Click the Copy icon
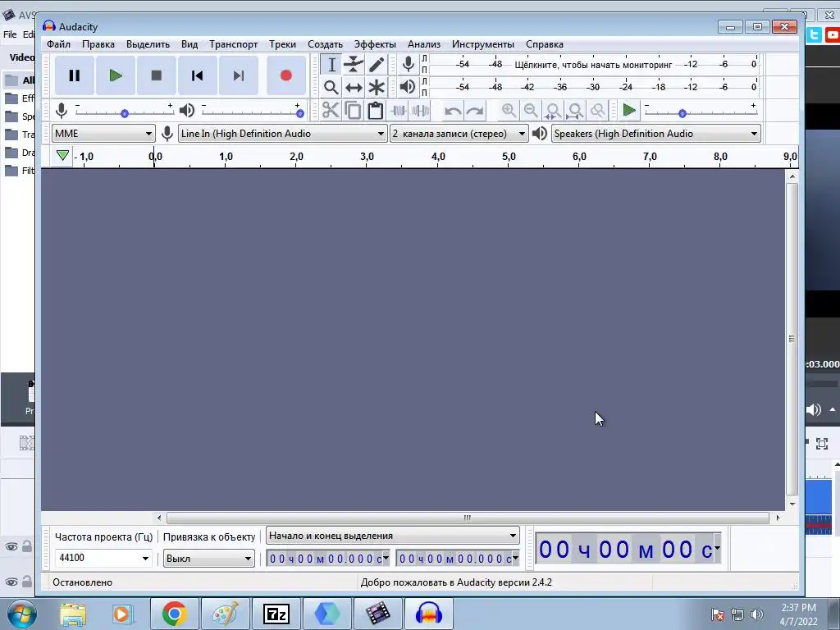840x630 pixels. click(x=353, y=111)
